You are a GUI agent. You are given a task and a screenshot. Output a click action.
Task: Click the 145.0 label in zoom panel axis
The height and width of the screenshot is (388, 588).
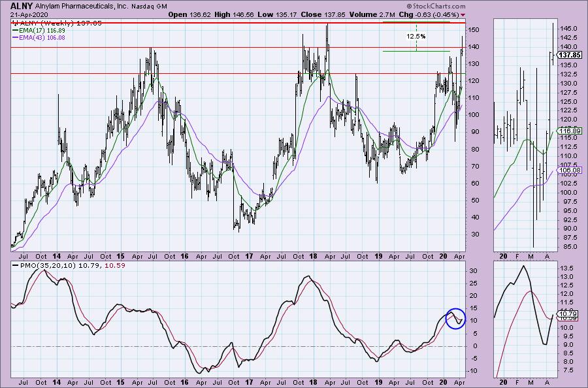[569, 29]
